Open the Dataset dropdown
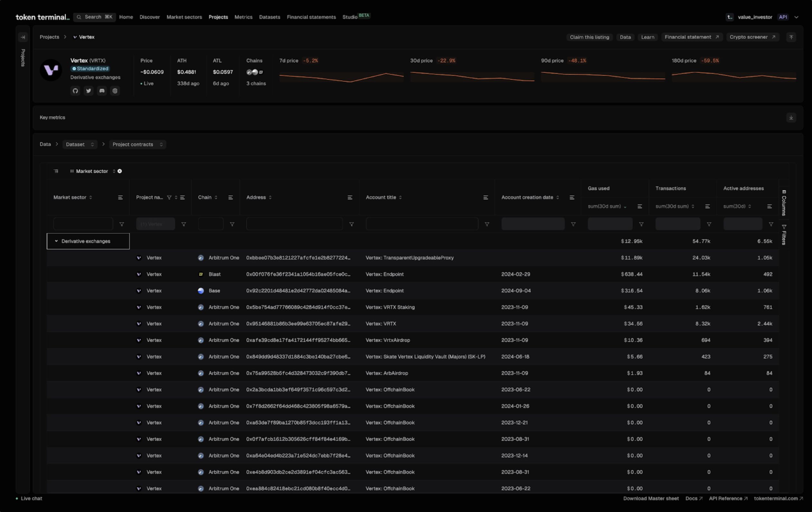Screen dimensions: 812x512 pyautogui.click(x=79, y=144)
